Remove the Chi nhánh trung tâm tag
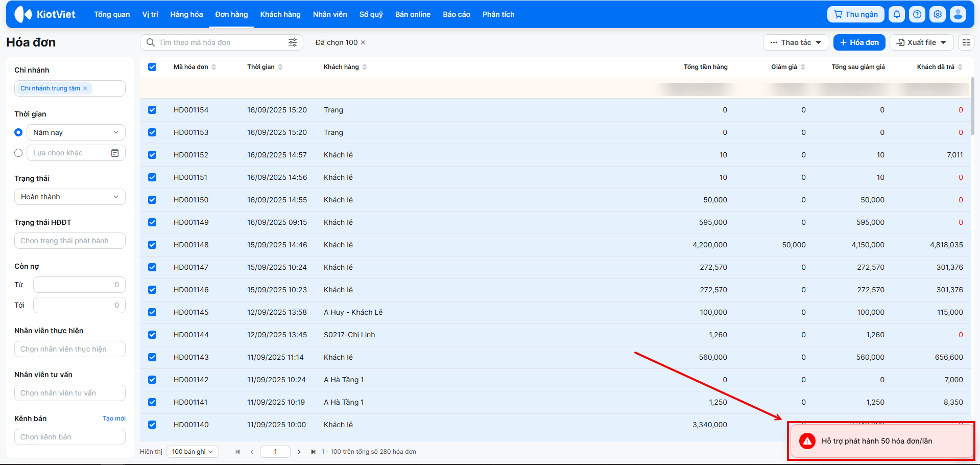980x465 pixels. [85, 88]
